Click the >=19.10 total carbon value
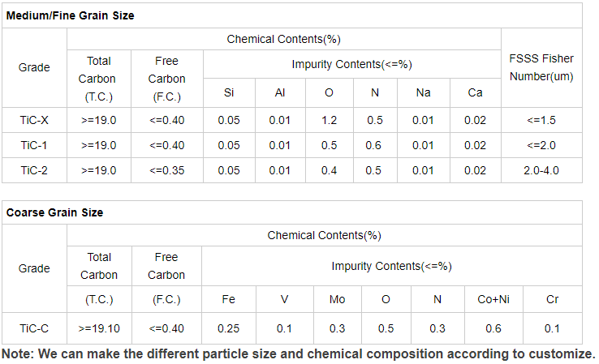 (99, 328)
